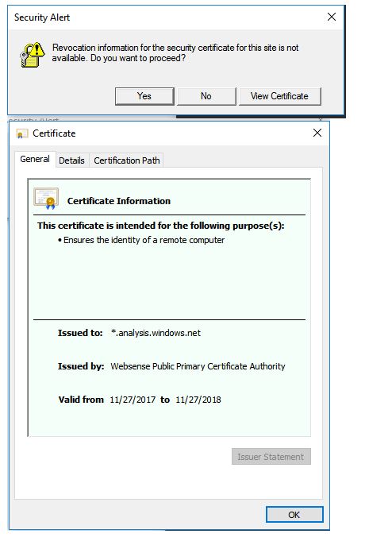Click Websense Public Primary Certificate Authority text
The image size is (392, 545).
click(198, 366)
